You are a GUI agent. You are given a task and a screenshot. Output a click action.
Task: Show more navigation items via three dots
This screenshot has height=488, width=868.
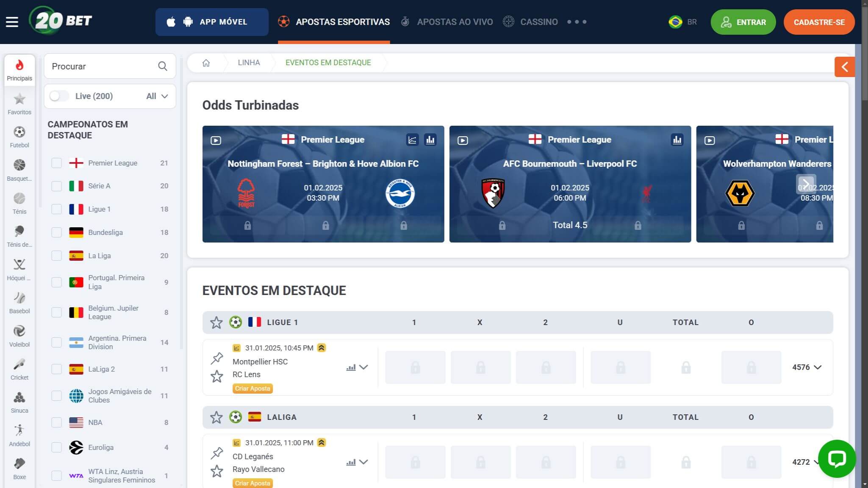577,22
